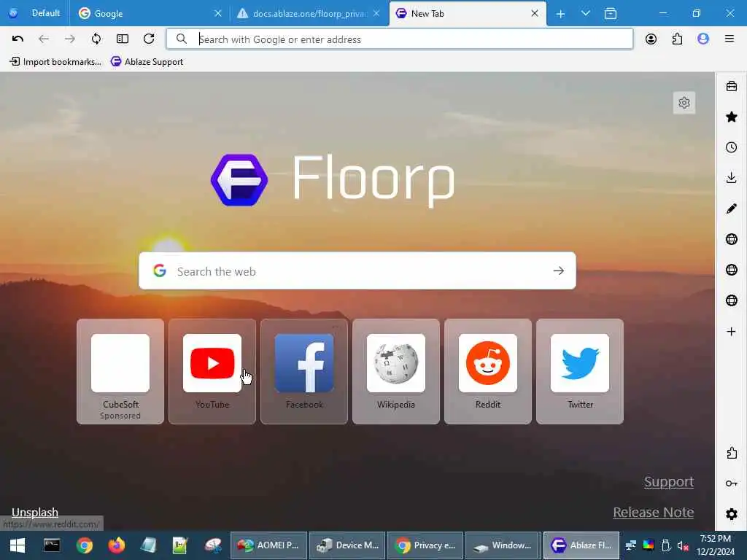Switch to the Google tab

pyautogui.click(x=150, y=13)
